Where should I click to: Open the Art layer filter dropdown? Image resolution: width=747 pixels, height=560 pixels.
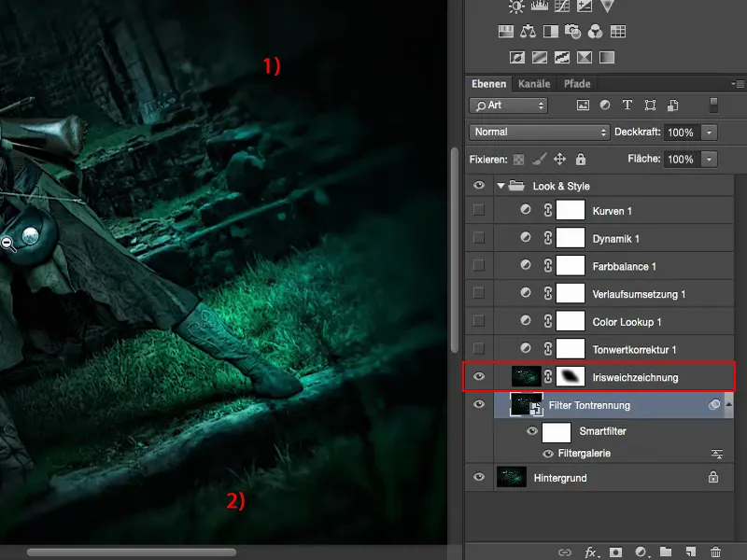(508, 105)
